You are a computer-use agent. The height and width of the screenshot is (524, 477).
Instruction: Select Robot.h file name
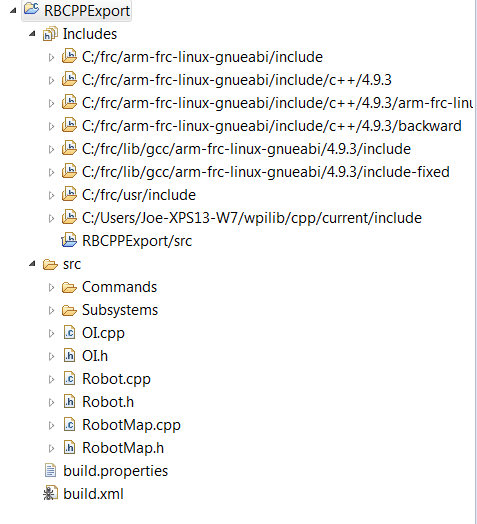pyautogui.click(x=108, y=402)
